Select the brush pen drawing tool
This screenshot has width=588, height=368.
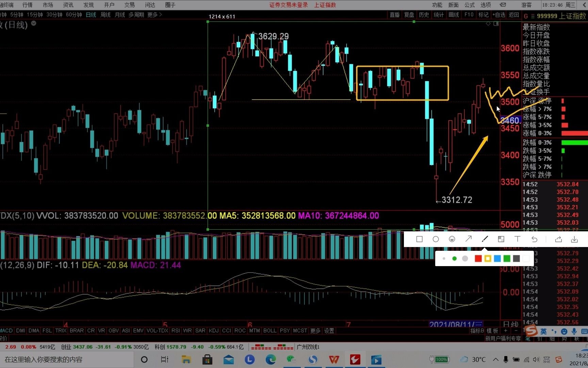[485, 239]
